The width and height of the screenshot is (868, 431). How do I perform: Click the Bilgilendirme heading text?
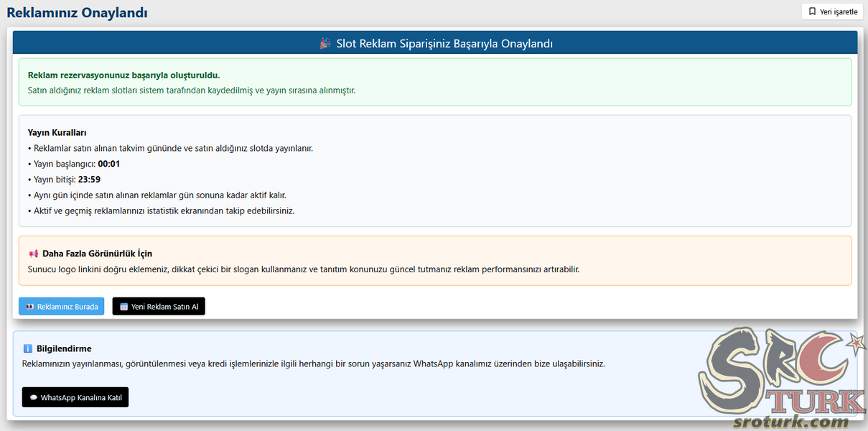pyautogui.click(x=64, y=348)
